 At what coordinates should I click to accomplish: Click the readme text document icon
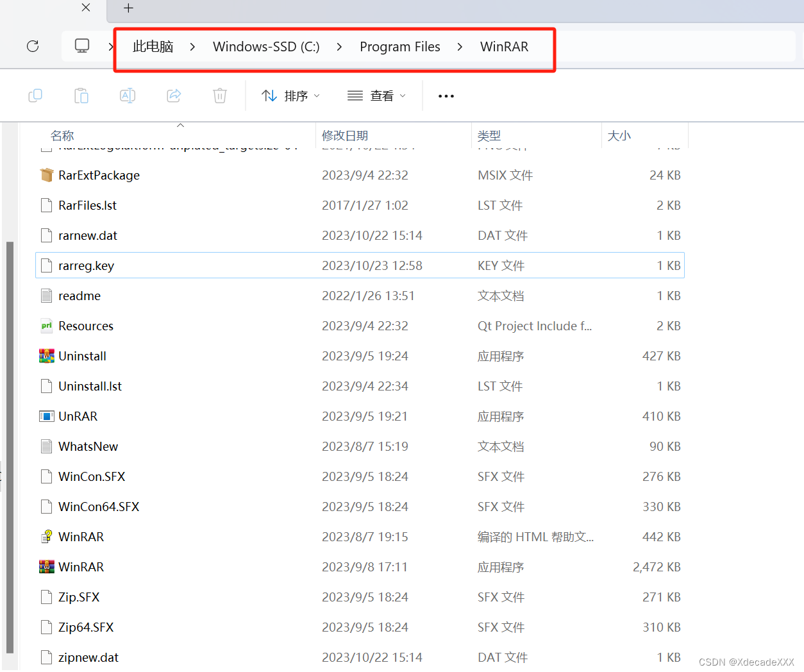(47, 296)
